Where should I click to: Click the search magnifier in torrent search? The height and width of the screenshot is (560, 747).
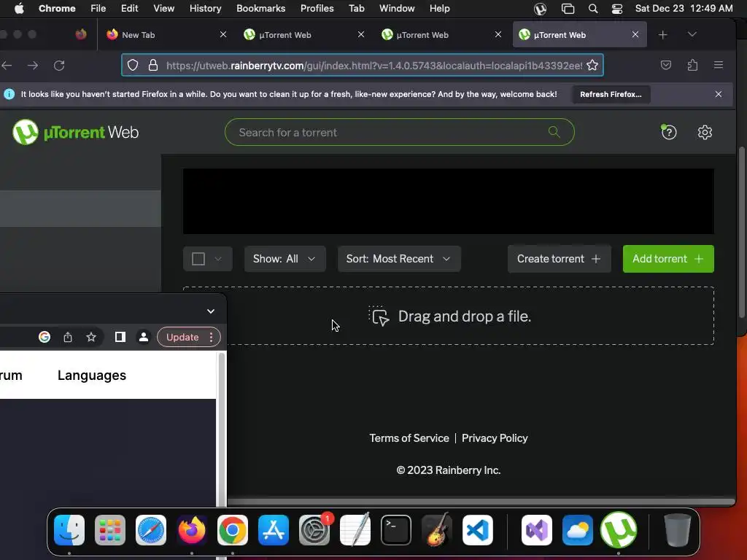tap(554, 132)
